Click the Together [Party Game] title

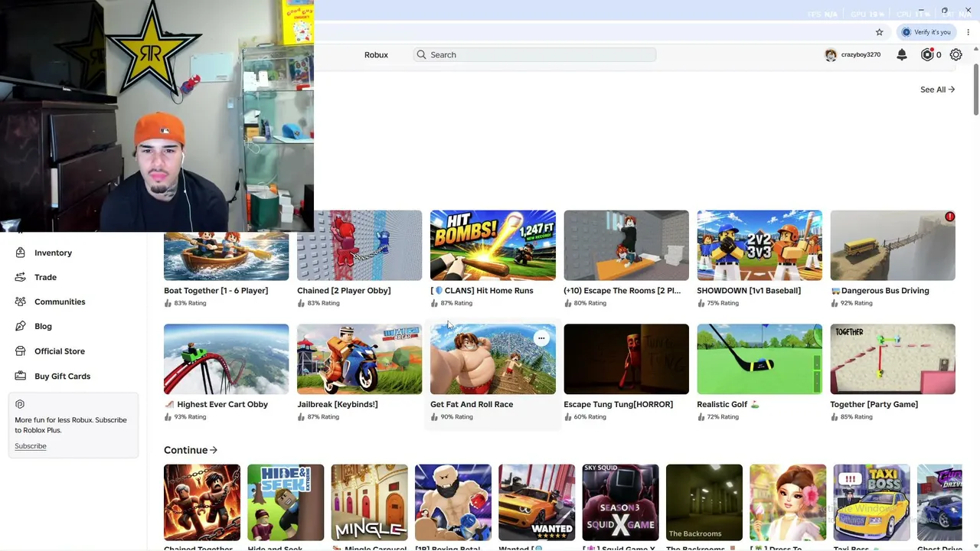874,404
